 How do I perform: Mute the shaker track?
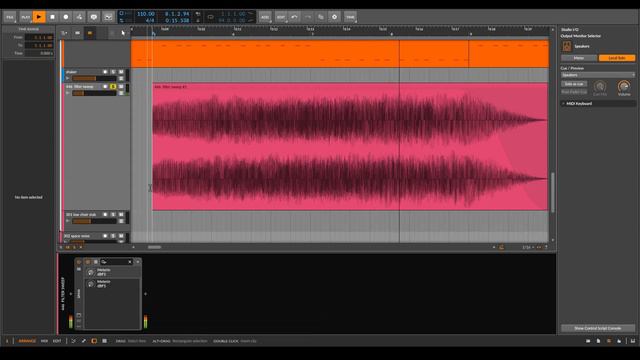point(121,72)
